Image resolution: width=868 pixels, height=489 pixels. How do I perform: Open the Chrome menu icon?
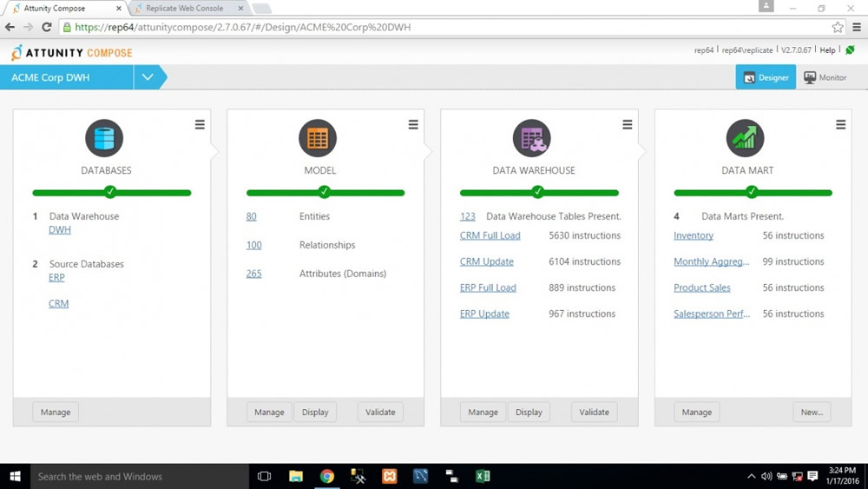coord(857,27)
